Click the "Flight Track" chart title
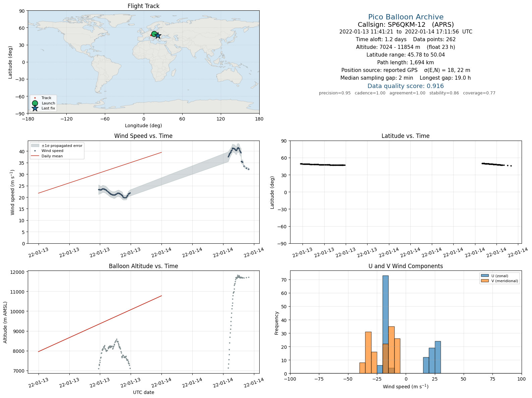The image size is (532, 398). (143, 6)
